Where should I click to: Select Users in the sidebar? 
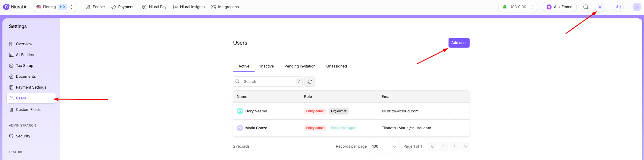(31, 98)
